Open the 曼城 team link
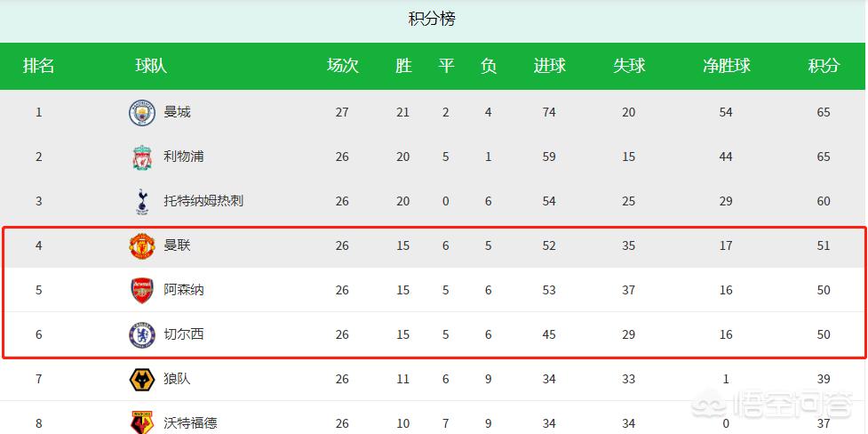The height and width of the screenshot is (434, 868). coord(177,113)
